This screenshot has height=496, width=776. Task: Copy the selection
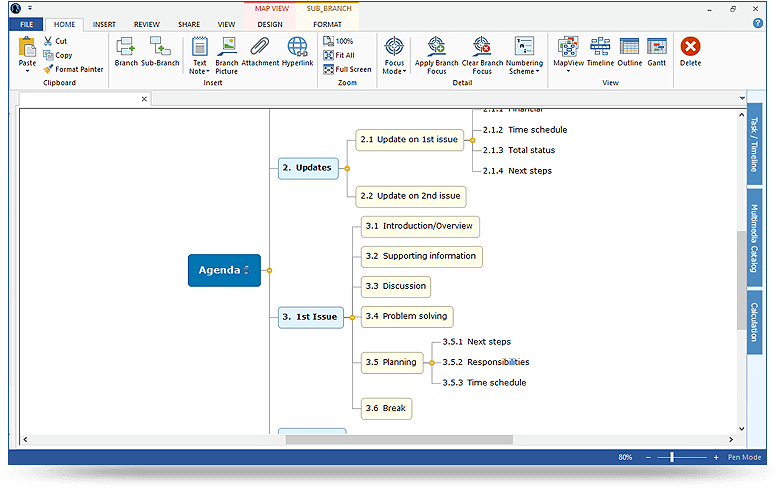(x=58, y=55)
